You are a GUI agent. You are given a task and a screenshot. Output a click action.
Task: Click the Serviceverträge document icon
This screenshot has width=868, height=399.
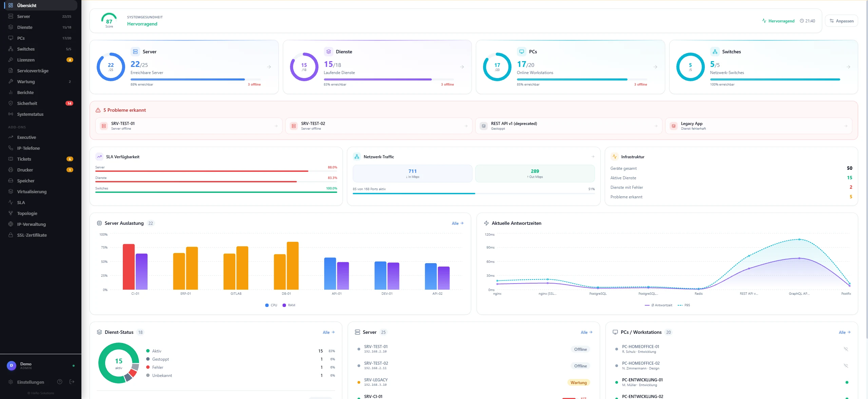coord(11,71)
